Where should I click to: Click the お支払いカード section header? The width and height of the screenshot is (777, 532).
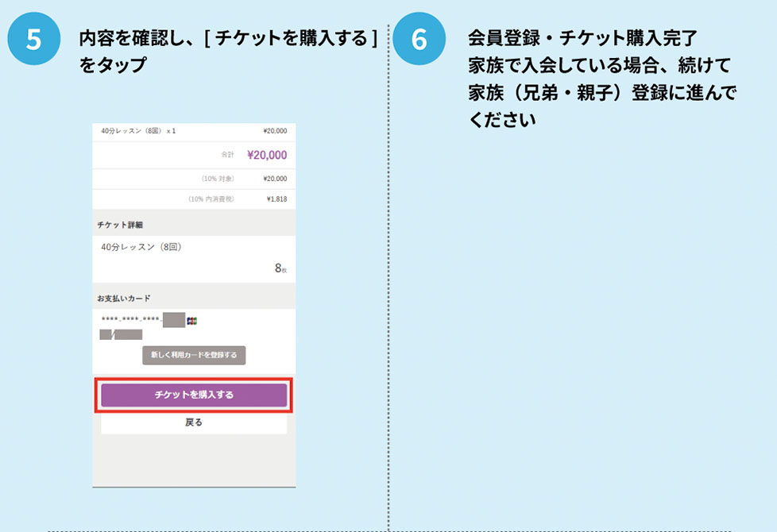click(x=126, y=298)
